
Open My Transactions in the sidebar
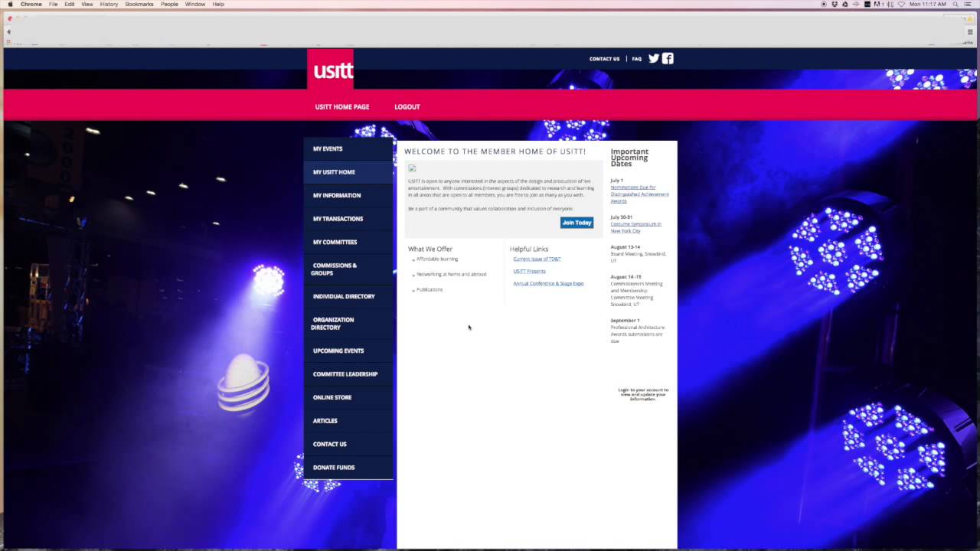click(348, 219)
